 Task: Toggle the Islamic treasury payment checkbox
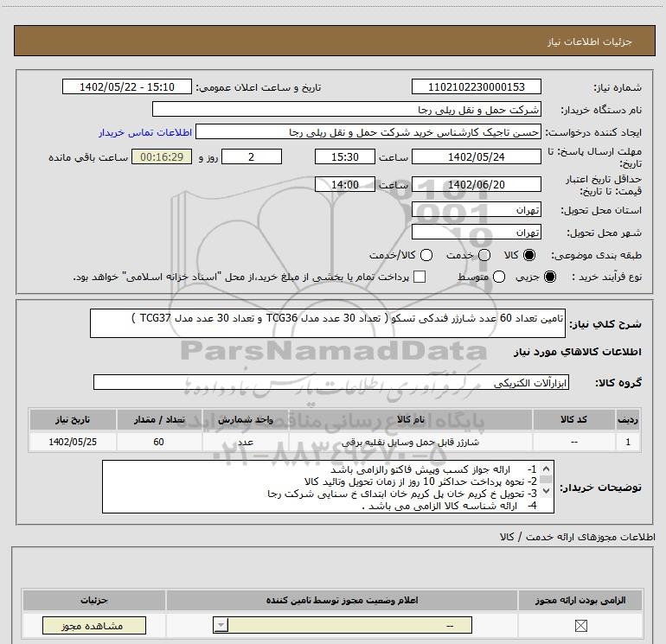point(419,277)
